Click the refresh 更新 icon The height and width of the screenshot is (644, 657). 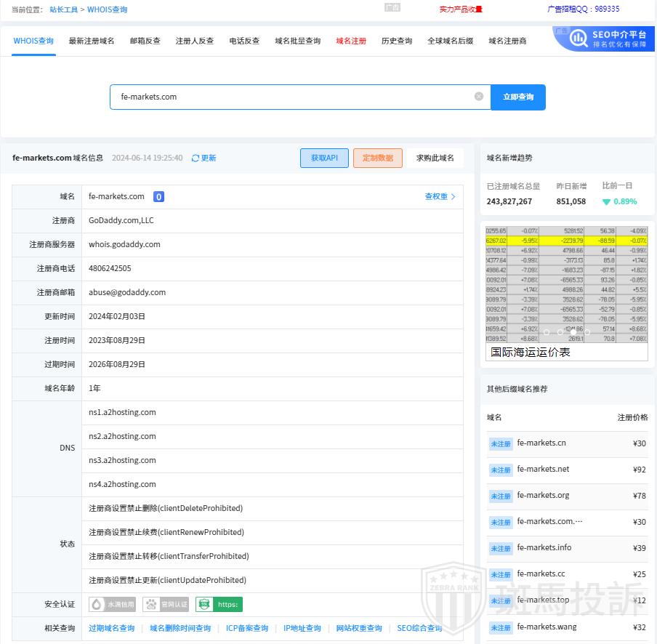(196, 158)
